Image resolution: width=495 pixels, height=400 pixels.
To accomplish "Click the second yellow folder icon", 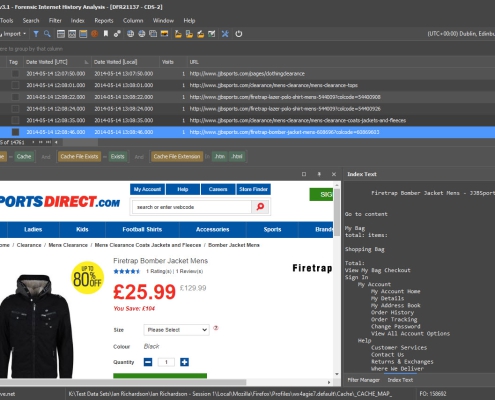I will 189,34.
